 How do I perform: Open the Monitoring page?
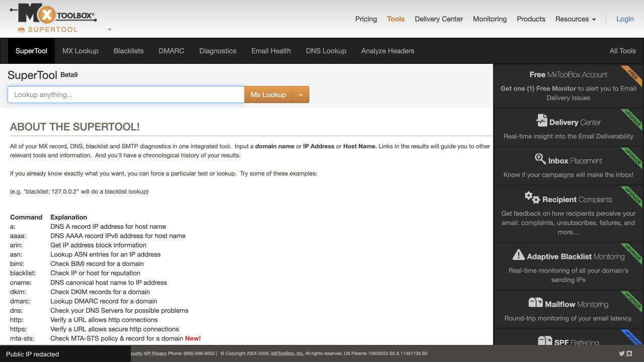[490, 19]
